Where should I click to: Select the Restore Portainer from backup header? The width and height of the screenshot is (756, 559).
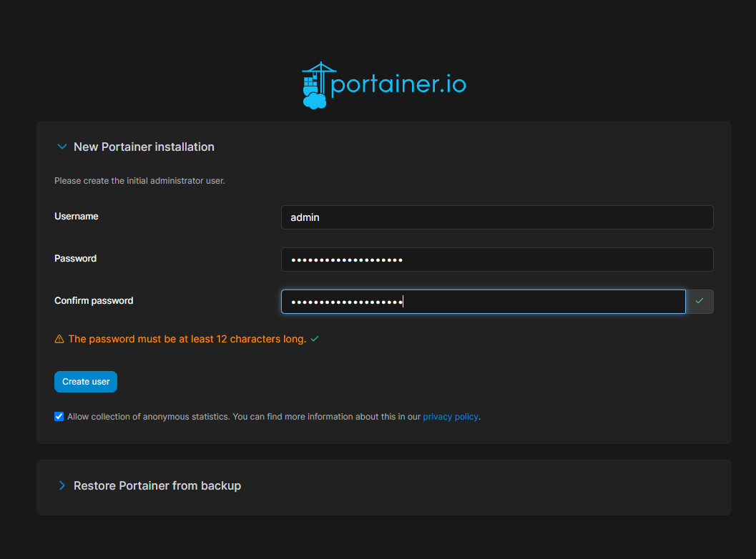(x=157, y=485)
